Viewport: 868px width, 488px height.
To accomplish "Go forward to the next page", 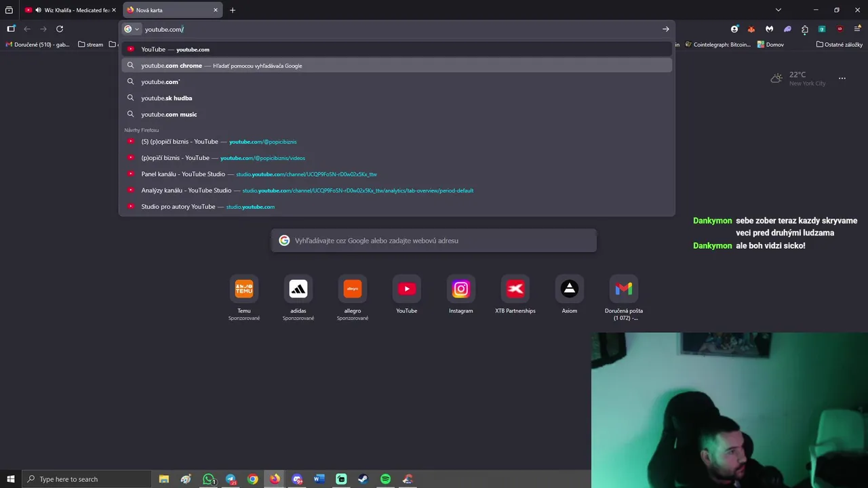I will [43, 29].
